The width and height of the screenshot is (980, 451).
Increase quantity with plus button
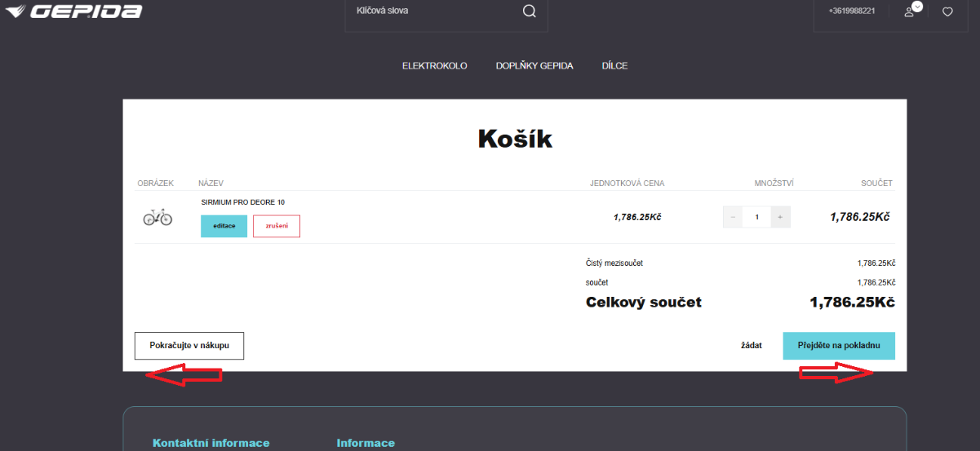[780, 217]
